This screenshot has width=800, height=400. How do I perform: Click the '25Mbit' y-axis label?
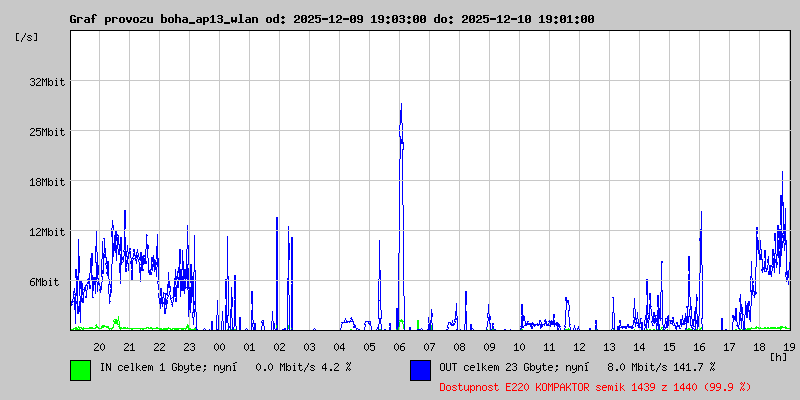click(x=47, y=132)
